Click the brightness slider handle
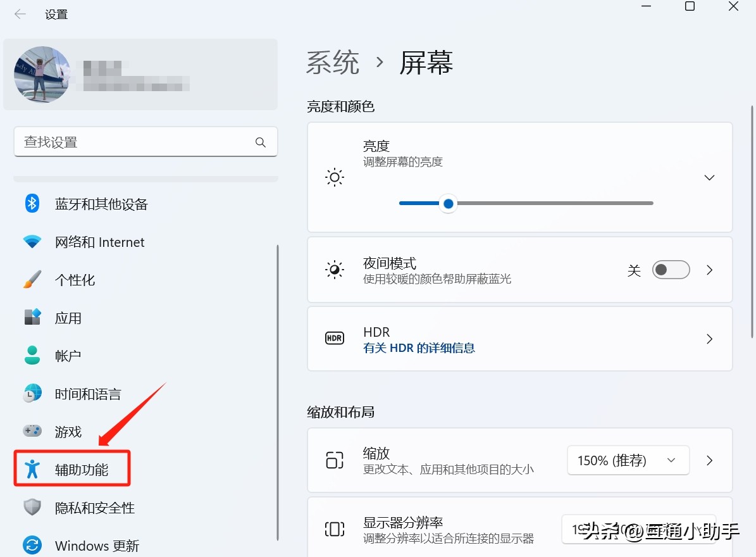The image size is (756, 557). coord(449,204)
